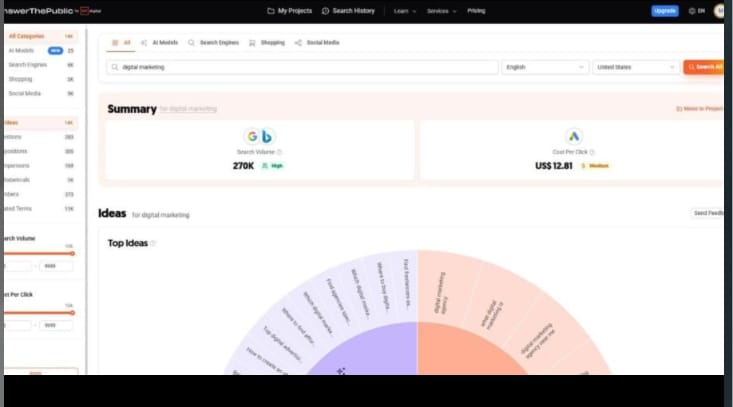Expand the Learn menu

tap(404, 11)
